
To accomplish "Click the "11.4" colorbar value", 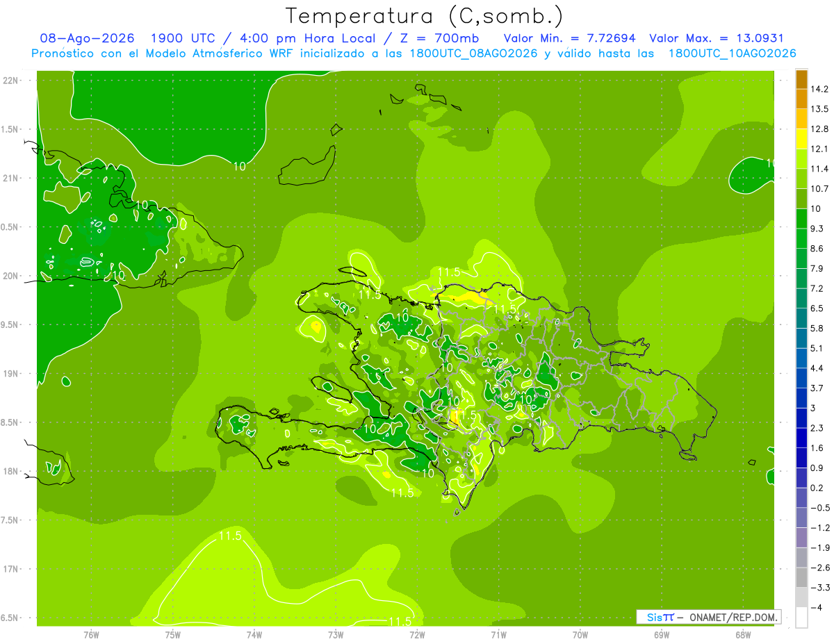I will pyautogui.click(x=819, y=169).
